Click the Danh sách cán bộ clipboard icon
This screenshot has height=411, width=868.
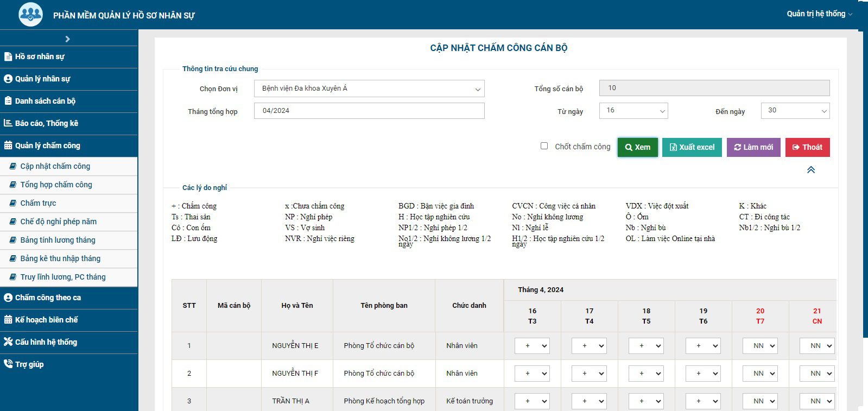8,101
